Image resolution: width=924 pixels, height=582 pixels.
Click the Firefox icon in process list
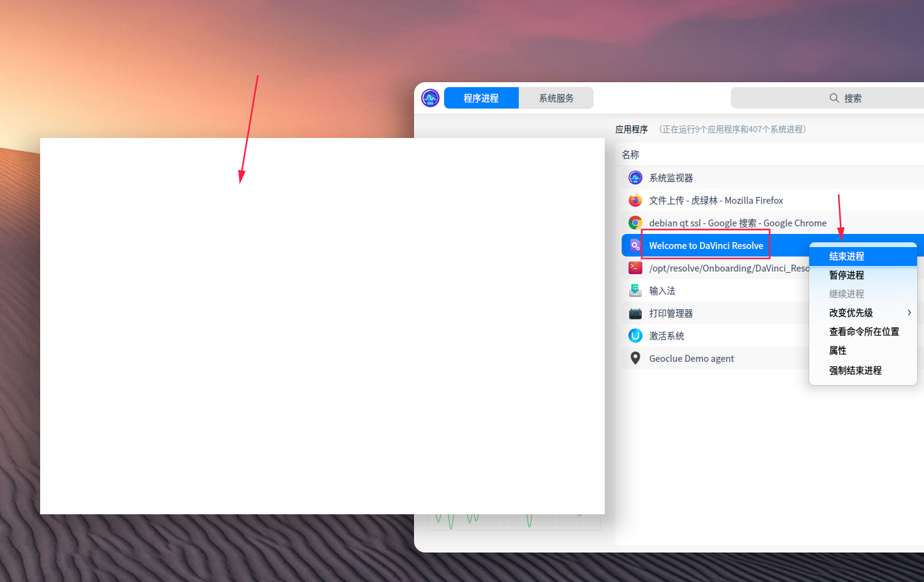tap(635, 200)
